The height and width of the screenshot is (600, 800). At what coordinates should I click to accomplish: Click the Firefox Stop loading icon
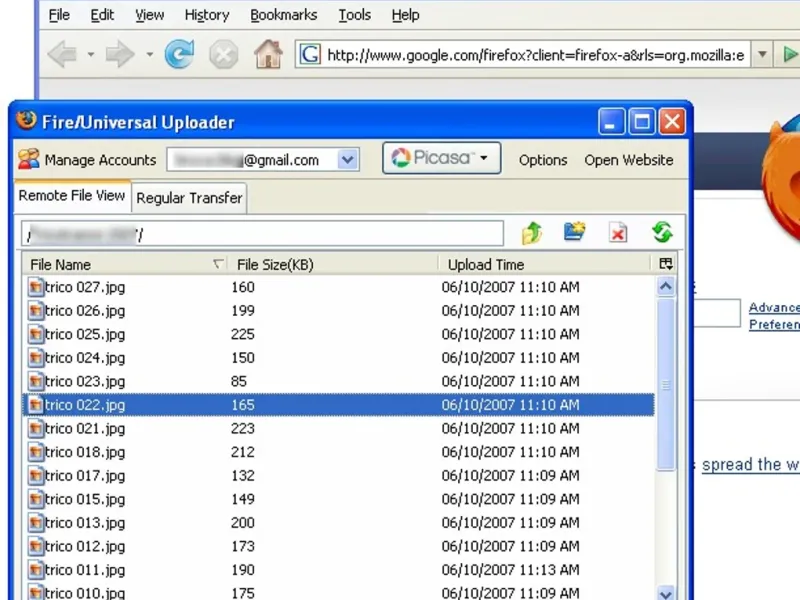pyautogui.click(x=223, y=55)
